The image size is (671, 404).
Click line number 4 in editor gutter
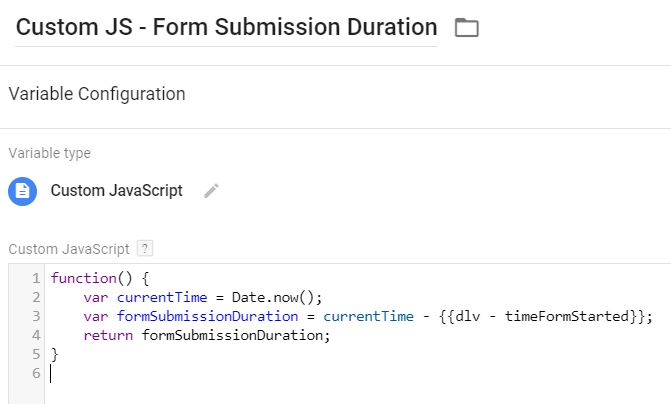36,335
